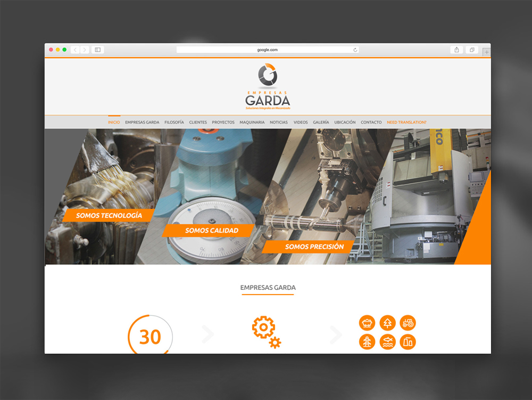532x400 pixels.
Task: Click the tractor agriculture icon
Action: (x=408, y=323)
